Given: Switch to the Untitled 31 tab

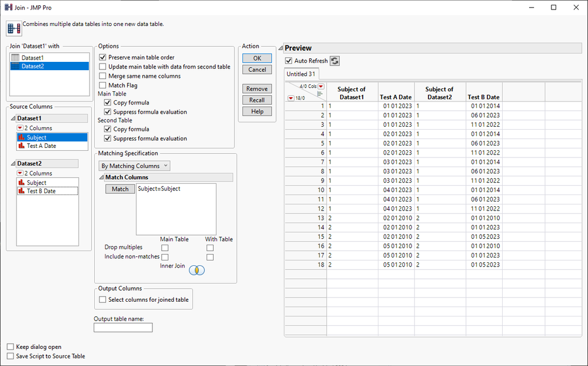Looking at the screenshot, I should pyautogui.click(x=301, y=74).
